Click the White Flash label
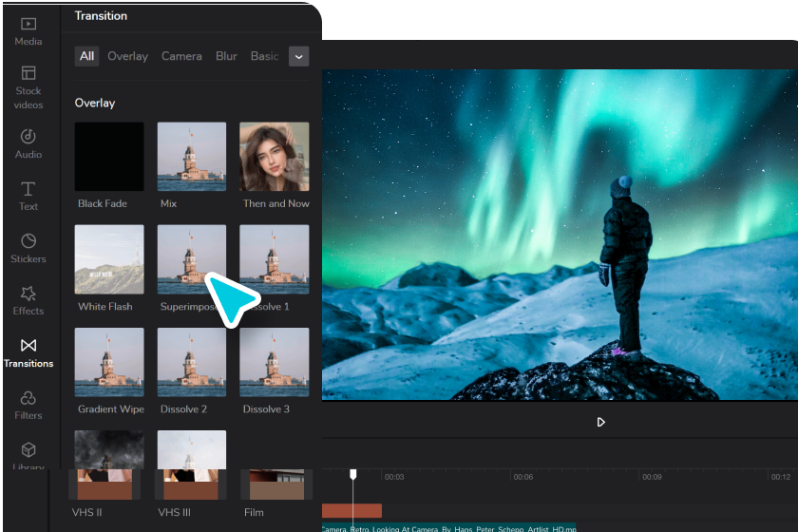 pyautogui.click(x=104, y=307)
